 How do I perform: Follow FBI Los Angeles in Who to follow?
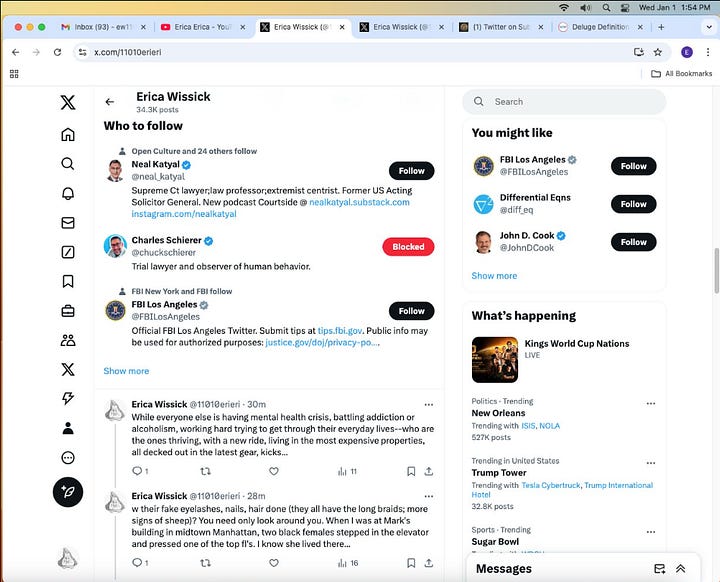pos(411,311)
